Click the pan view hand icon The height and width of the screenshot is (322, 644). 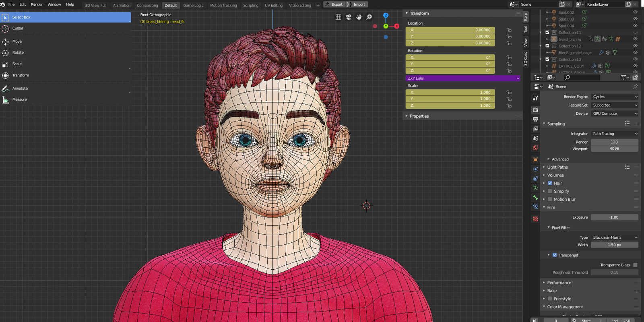tap(359, 17)
